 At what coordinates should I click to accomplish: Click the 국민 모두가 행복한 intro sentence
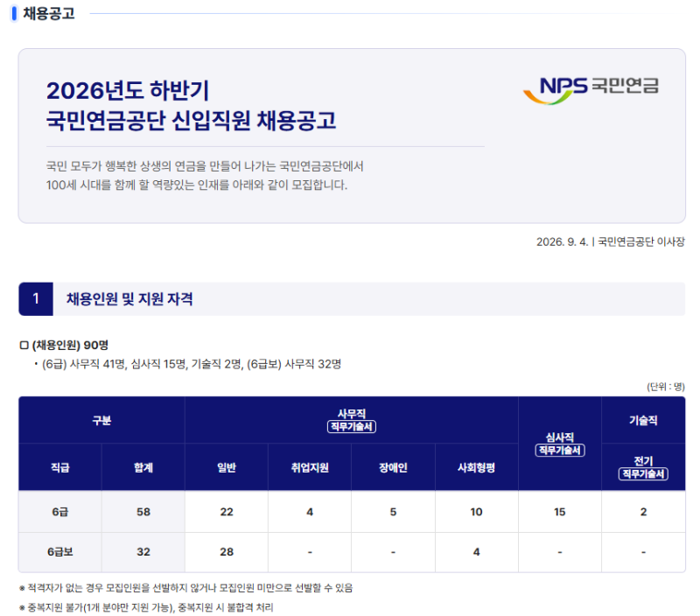[205, 166]
